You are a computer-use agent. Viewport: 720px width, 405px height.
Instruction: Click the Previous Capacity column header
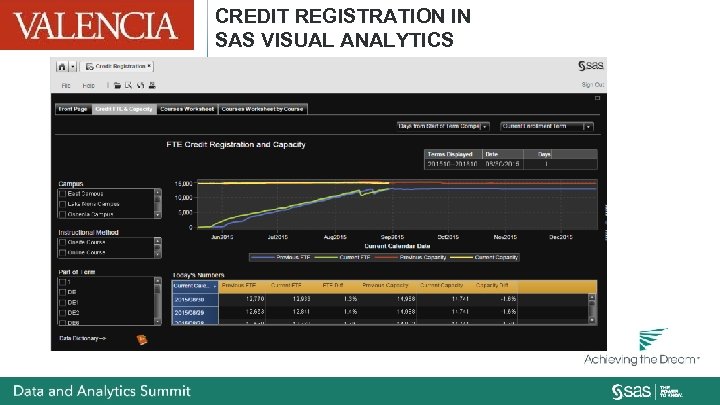(385, 286)
